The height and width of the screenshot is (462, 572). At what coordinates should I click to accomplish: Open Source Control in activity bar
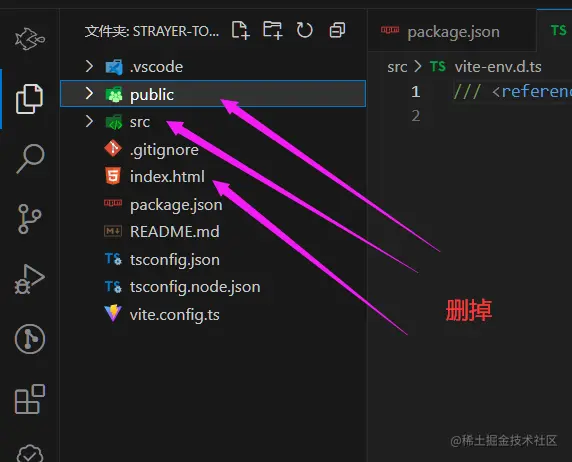(x=29, y=219)
